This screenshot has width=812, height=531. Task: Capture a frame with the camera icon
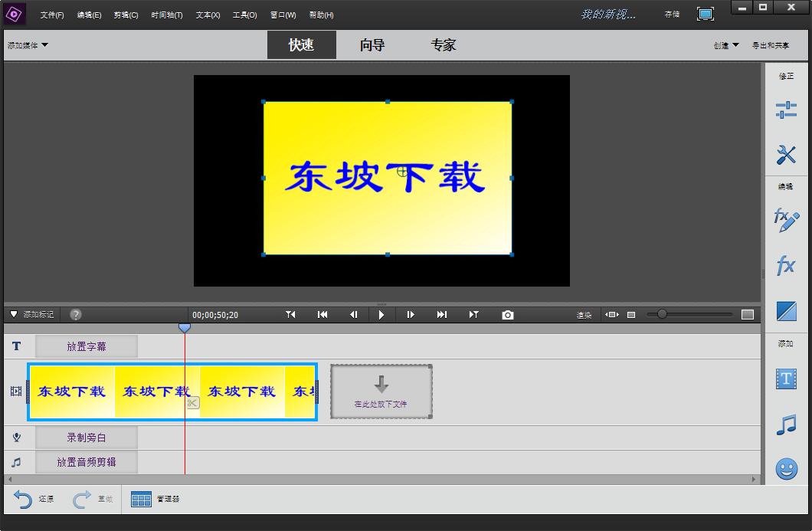click(507, 314)
